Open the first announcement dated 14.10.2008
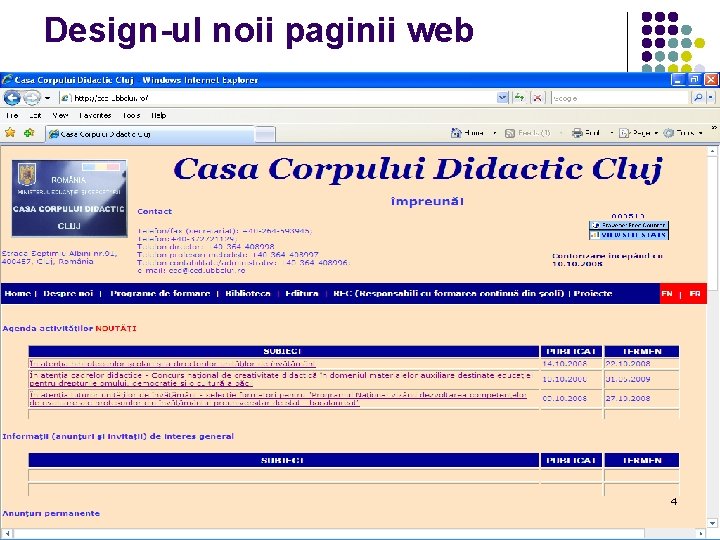The width and height of the screenshot is (720, 540). click(x=172, y=363)
